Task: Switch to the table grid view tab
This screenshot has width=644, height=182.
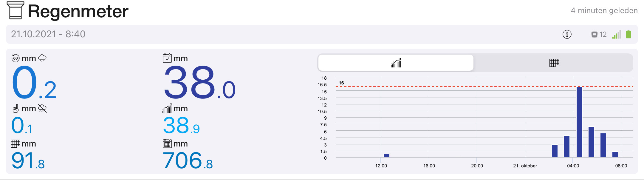Action: click(554, 63)
